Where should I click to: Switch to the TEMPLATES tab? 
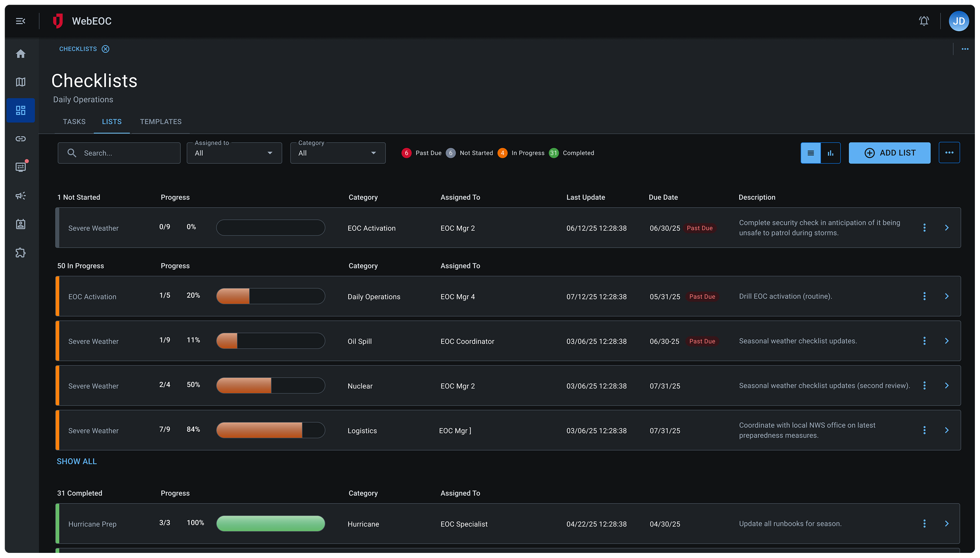[x=161, y=122]
